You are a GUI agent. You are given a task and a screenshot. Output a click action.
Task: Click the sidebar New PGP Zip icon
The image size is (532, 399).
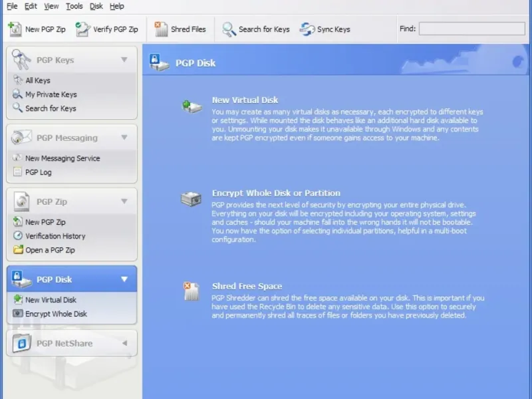(17, 221)
